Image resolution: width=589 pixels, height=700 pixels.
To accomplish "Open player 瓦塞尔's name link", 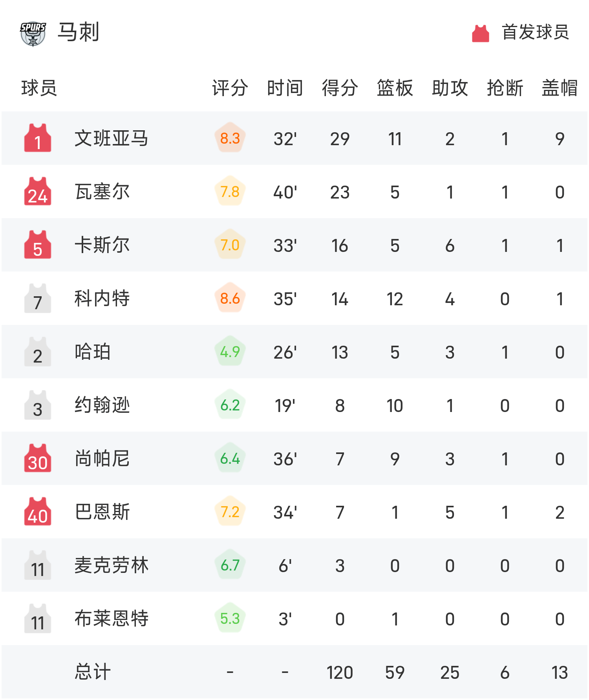I will coord(102,191).
